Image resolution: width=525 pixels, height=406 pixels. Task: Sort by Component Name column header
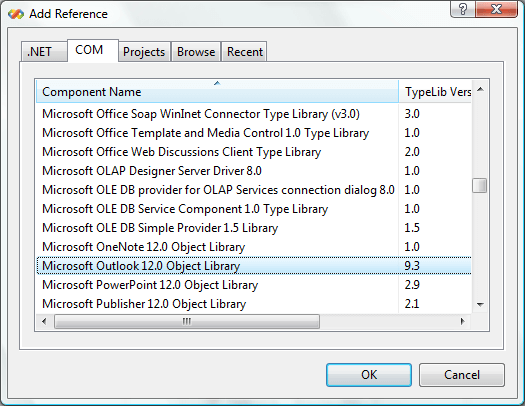point(217,91)
